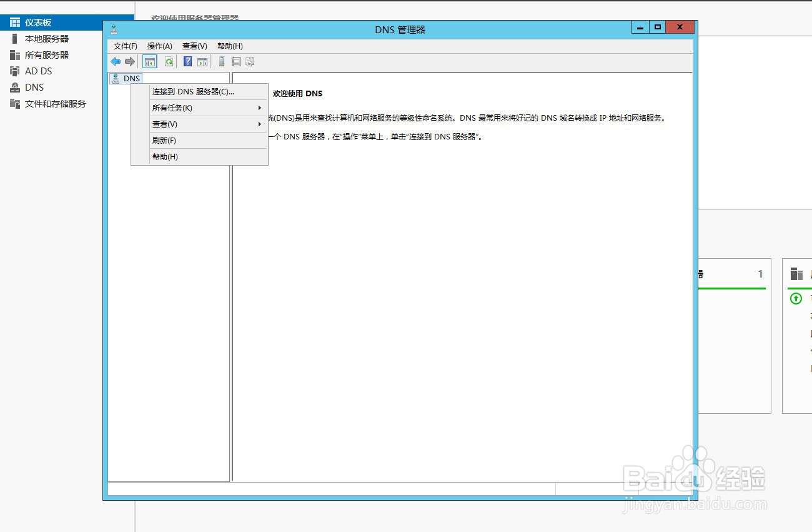Select 文件和存储服务 in Server Manager sidebar

56,104
